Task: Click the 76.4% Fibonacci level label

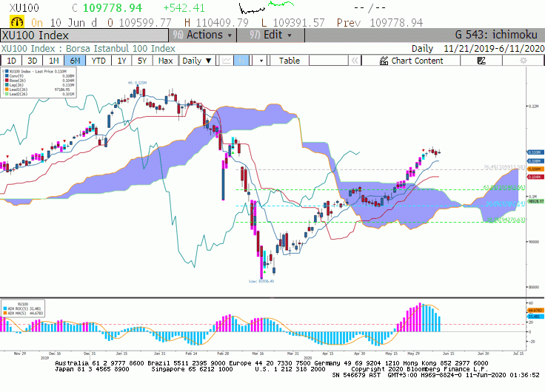Action: point(504,167)
